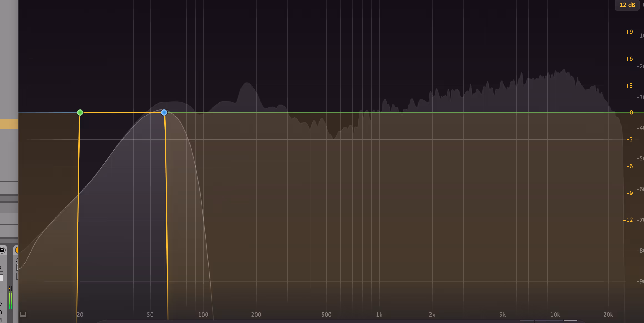Click the -12 dB gain scale label
The image size is (644, 323).
click(x=628, y=220)
